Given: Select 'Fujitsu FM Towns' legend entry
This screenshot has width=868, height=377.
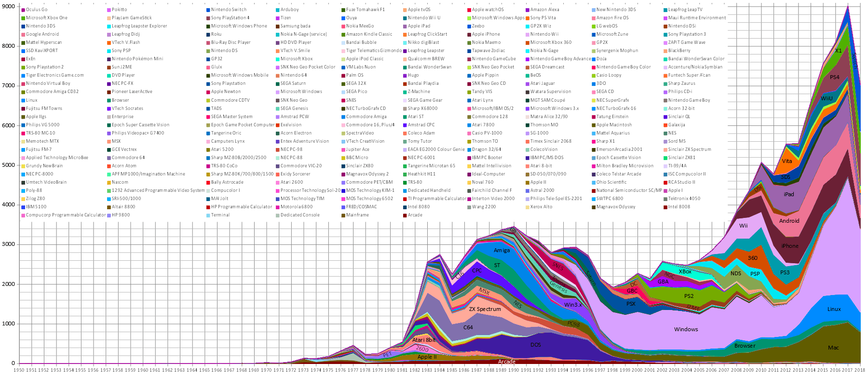Looking at the screenshot, I should tap(44, 108).
